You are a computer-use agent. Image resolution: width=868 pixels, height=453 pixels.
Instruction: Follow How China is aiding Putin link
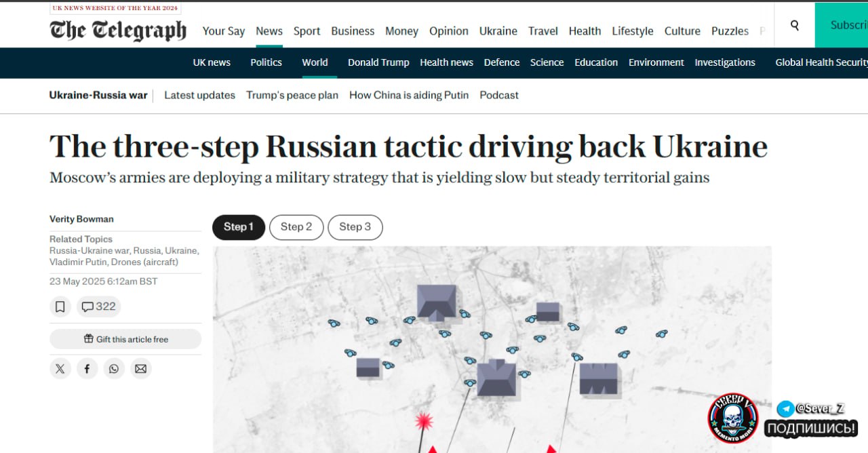409,95
